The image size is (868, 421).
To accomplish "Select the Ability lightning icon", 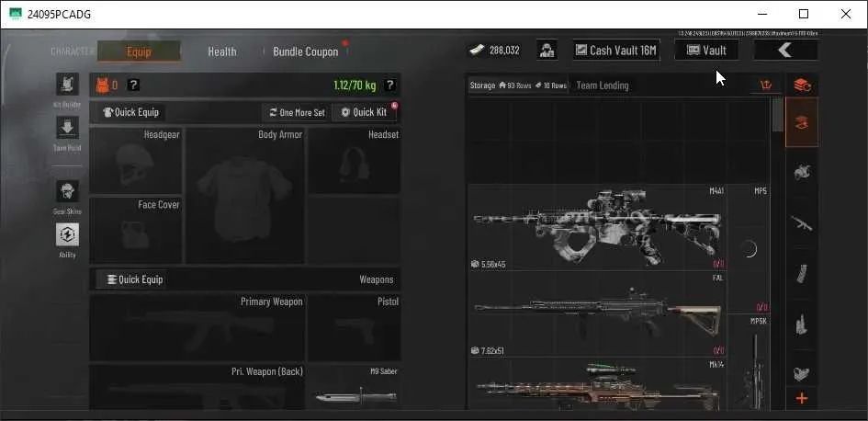I will pyautogui.click(x=67, y=234).
